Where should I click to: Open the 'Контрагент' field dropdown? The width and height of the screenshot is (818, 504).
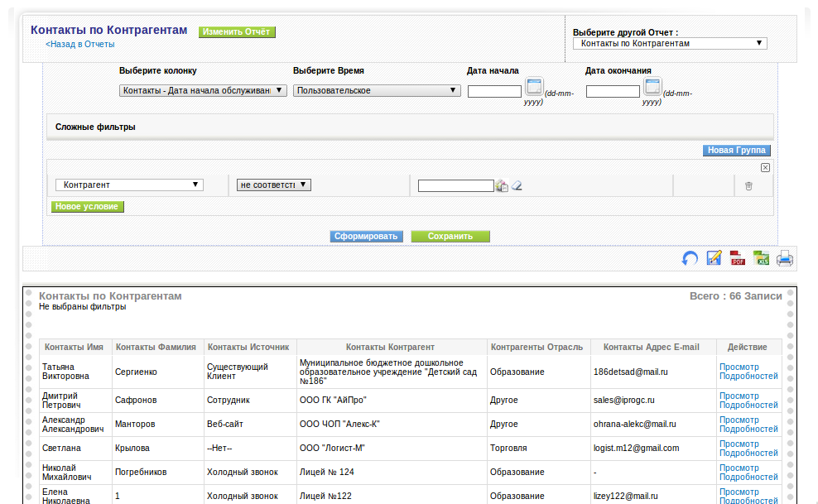tap(129, 185)
